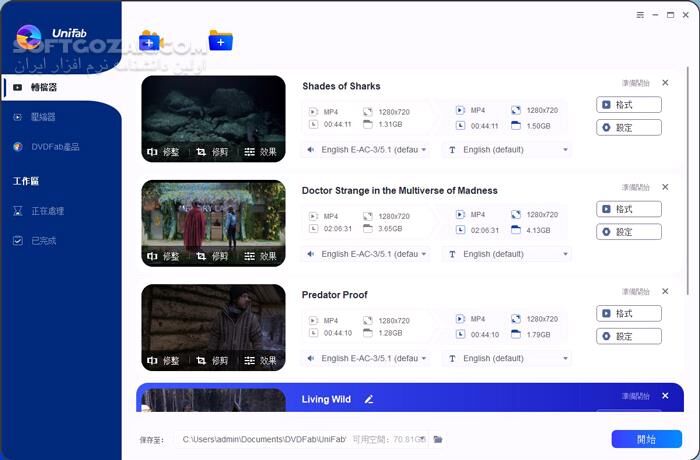Click the save path input field

tap(300, 439)
